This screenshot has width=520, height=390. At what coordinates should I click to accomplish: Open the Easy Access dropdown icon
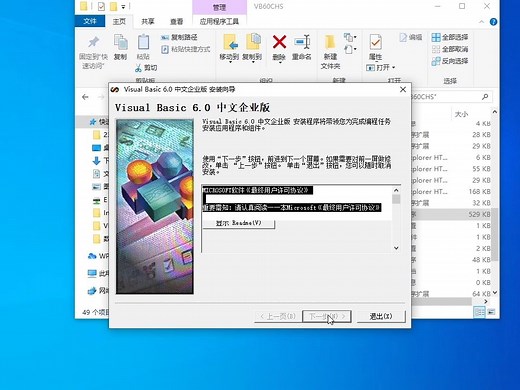click(350, 49)
